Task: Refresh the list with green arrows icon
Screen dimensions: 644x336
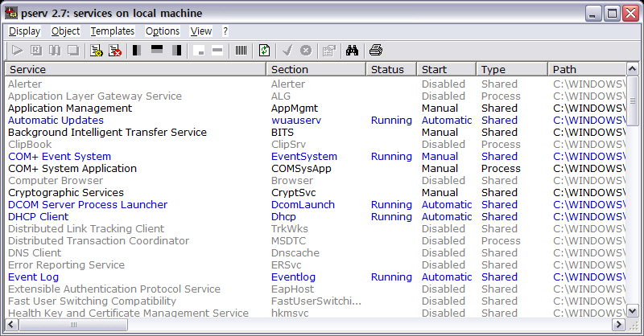Action: pyautogui.click(x=264, y=51)
